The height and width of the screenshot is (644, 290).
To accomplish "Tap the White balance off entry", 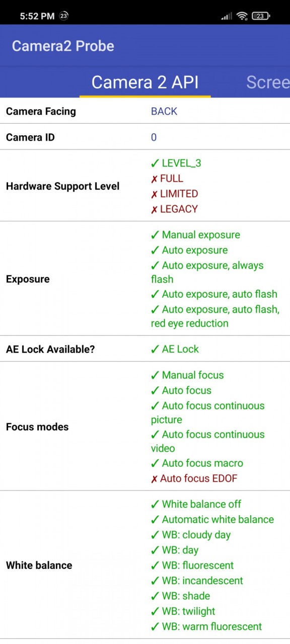I will click(196, 504).
